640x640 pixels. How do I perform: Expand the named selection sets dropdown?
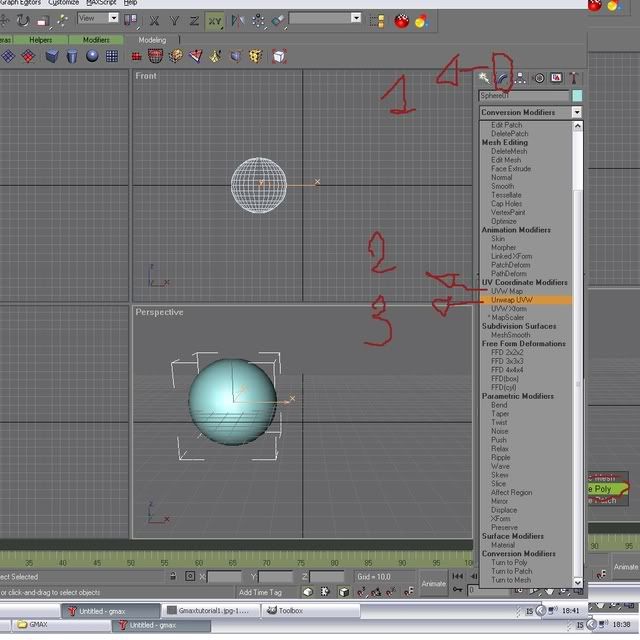(355, 18)
